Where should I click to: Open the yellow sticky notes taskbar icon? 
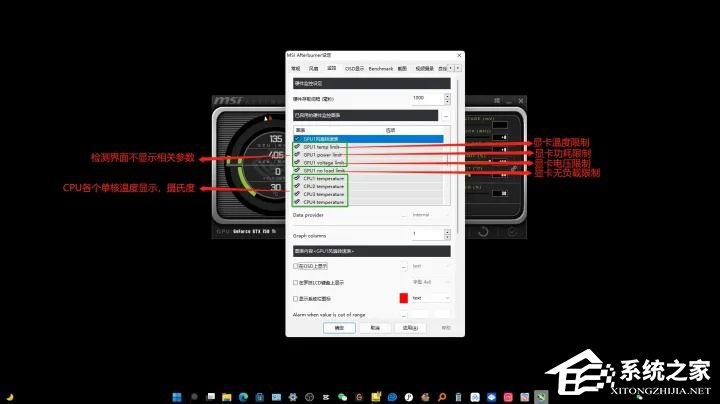coord(376,397)
